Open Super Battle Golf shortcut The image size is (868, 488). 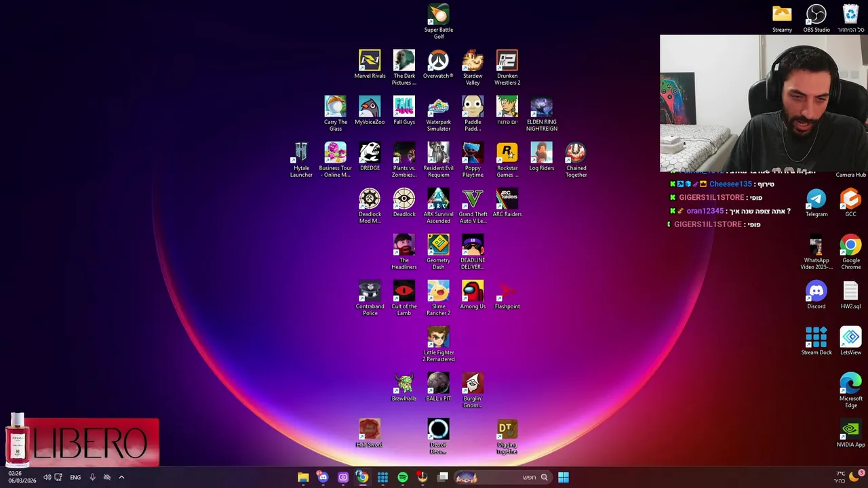[438, 21]
